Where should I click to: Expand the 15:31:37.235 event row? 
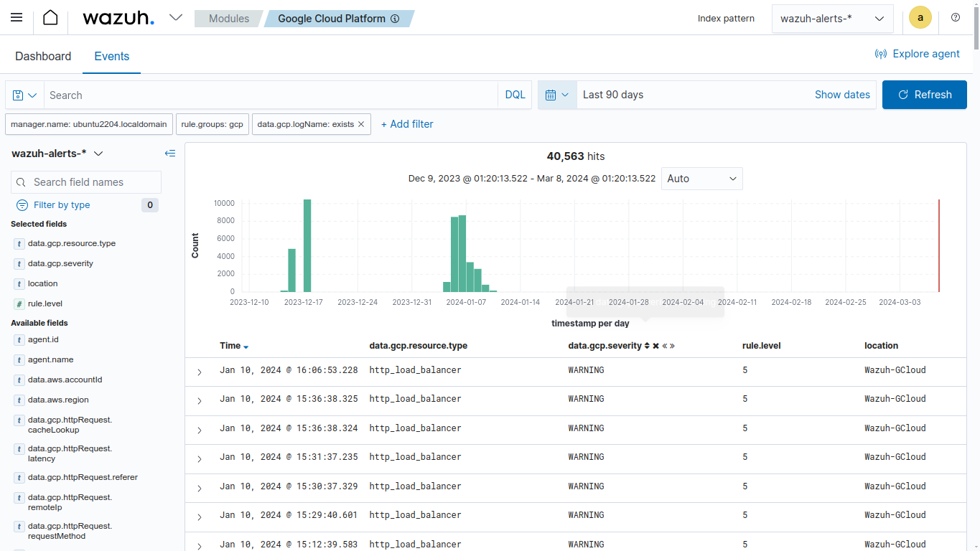(x=200, y=459)
